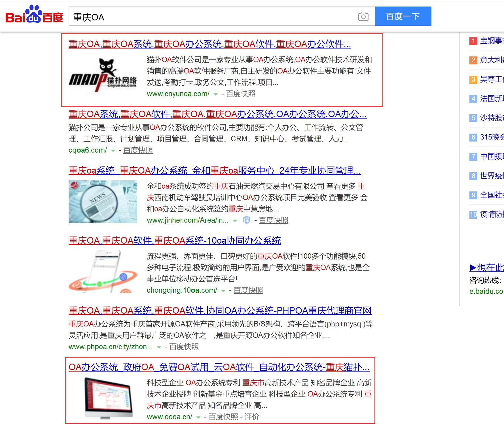Open the first result title for cnyunoa.com
The image size is (504, 424).
[x=210, y=44]
